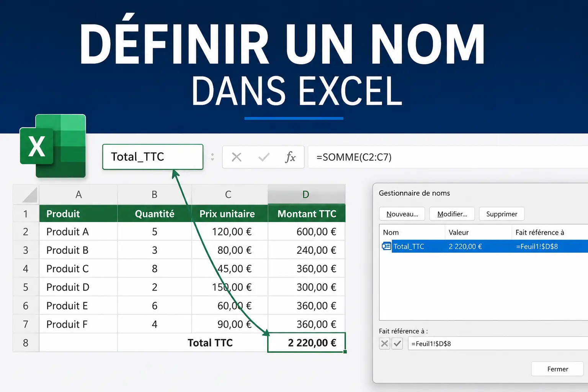This screenshot has width=588, height=392.
Task: Select row 4 header
Action: click(x=26, y=269)
